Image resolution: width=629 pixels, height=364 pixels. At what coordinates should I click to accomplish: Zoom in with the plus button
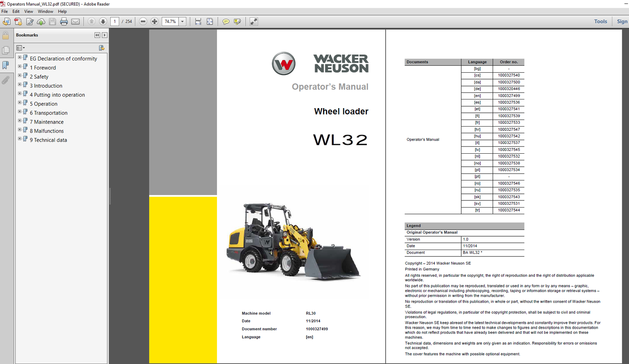click(x=154, y=22)
